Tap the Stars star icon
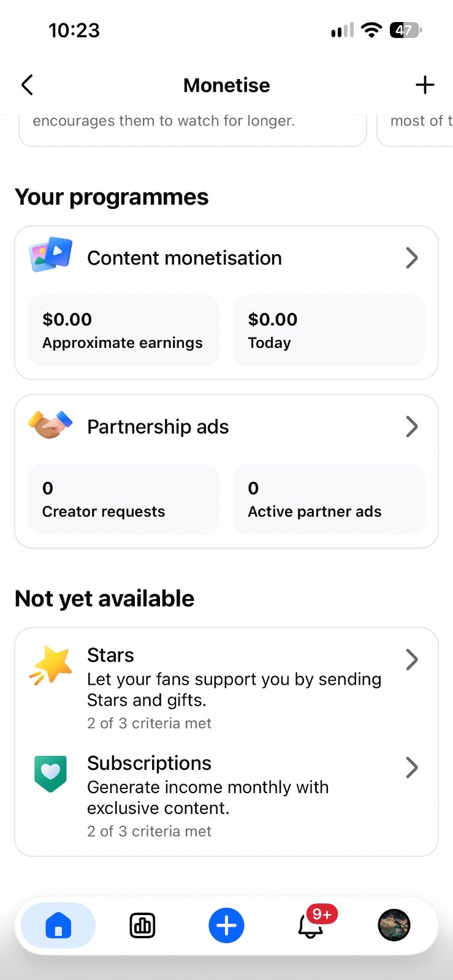 [50, 665]
